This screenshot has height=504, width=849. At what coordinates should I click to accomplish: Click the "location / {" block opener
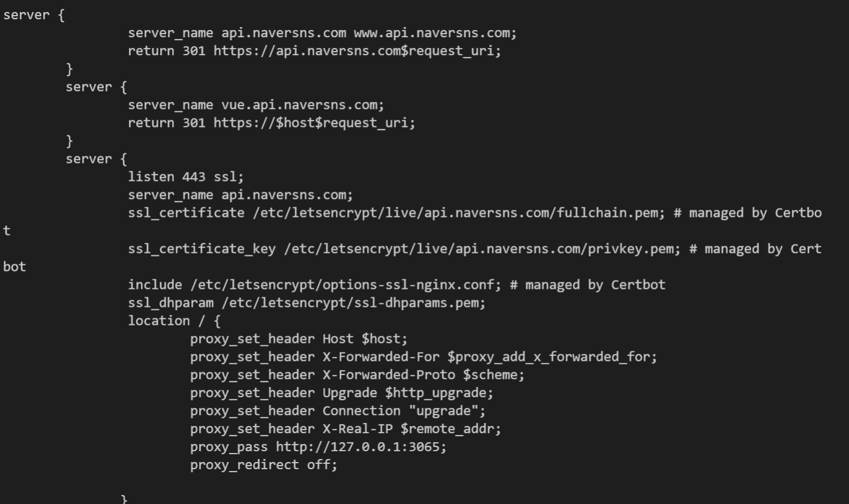coord(174,321)
